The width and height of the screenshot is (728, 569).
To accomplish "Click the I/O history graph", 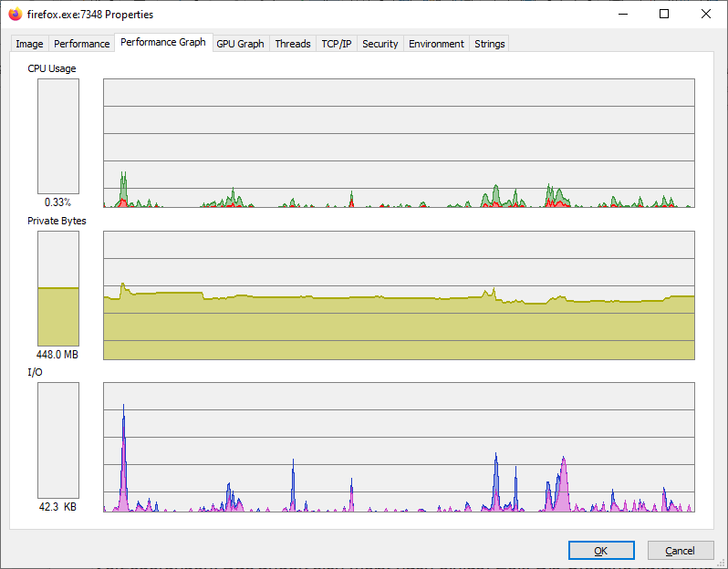I will click(x=399, y=447).
